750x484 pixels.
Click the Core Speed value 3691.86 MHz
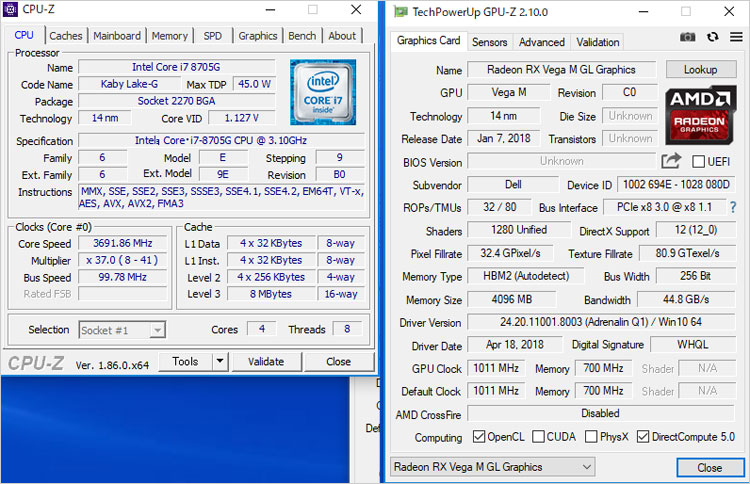click(x=123, y=243)
